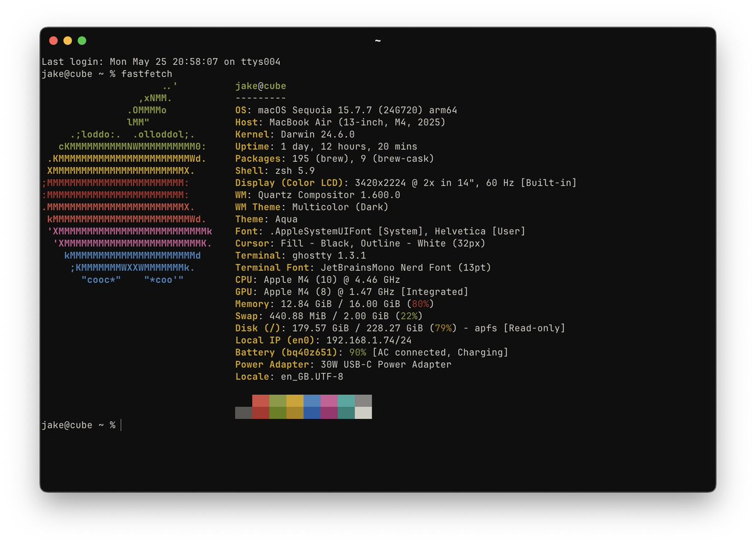Click 'Local IP (en0): 192.168.1.74/24'
756x545 pixels.
[x=323, y=340]
